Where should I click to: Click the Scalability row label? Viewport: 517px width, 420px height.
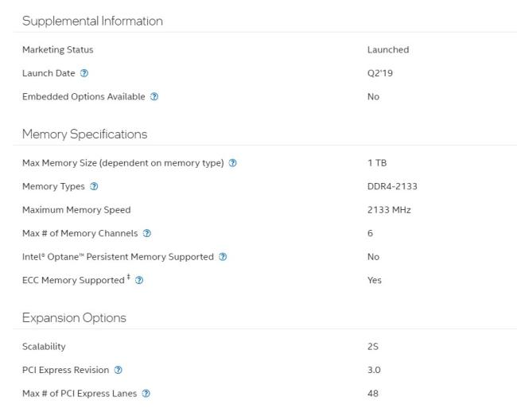click(44, 347)
